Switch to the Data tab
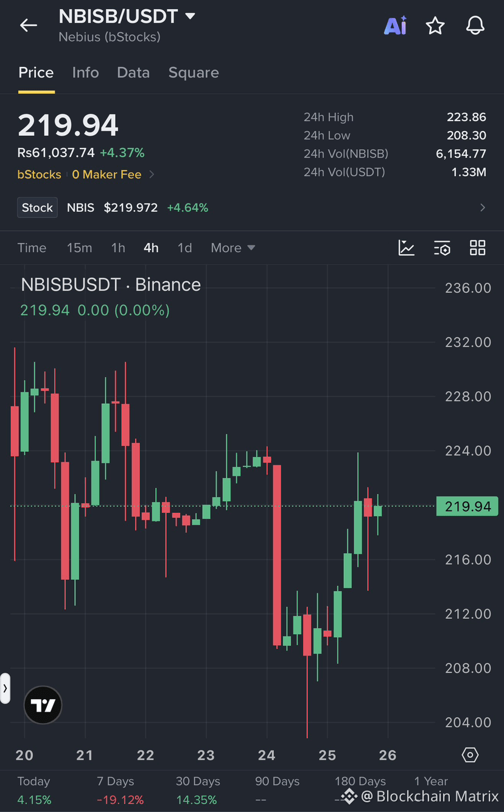The image size is (504, 812). (133, 72)
